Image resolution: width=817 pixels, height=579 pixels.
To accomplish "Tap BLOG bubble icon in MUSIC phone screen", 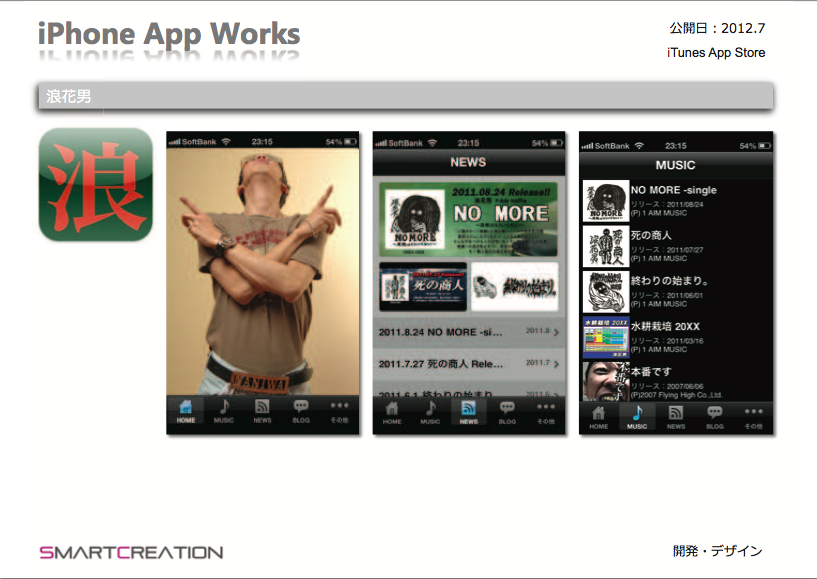I will pyautogui.click(x=714, y=413).
